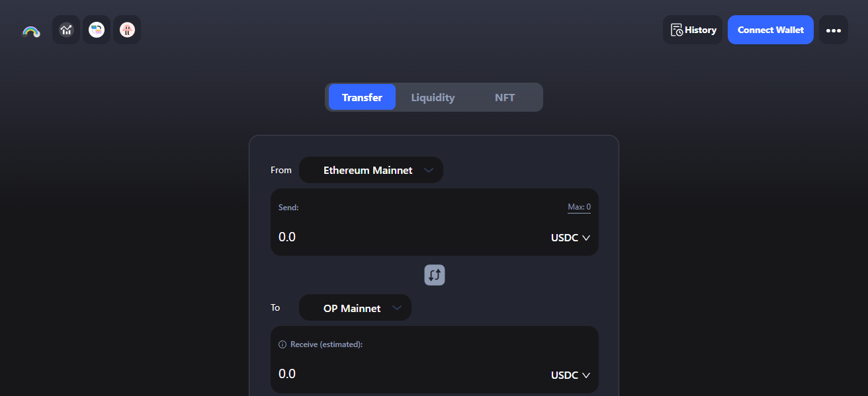Expand the OP Mainnet destination chain dropdown

(355, 307)
